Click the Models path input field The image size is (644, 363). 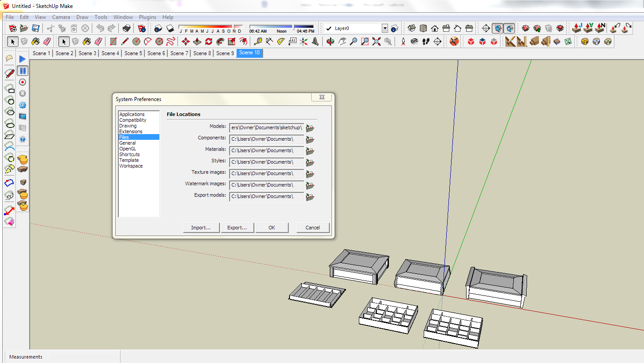tap(267, 128)
